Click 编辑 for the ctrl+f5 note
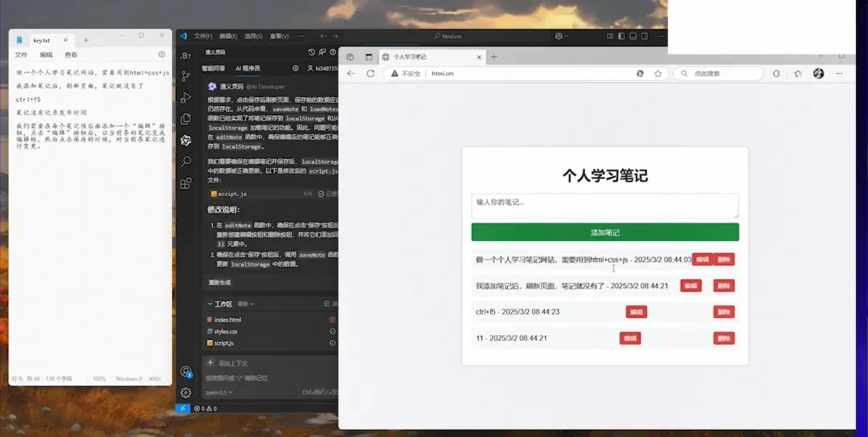The height and width of the screenshot is (437, 868). 637,312
